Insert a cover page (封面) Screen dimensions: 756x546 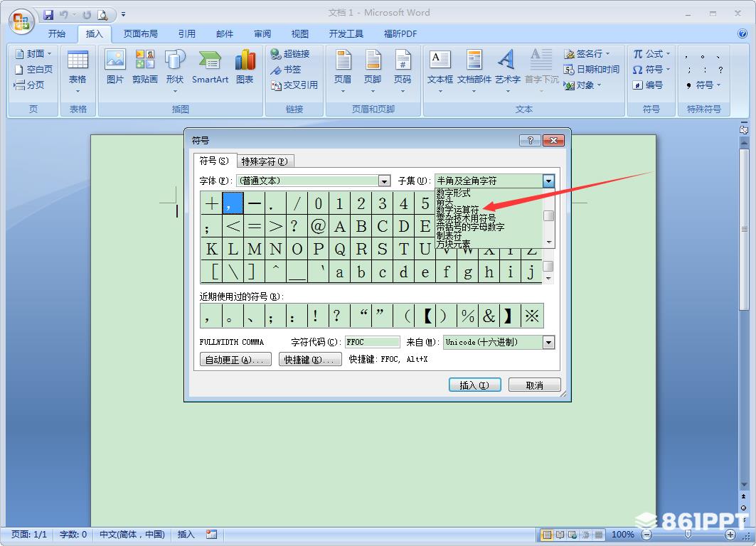(x=33, y=53)
